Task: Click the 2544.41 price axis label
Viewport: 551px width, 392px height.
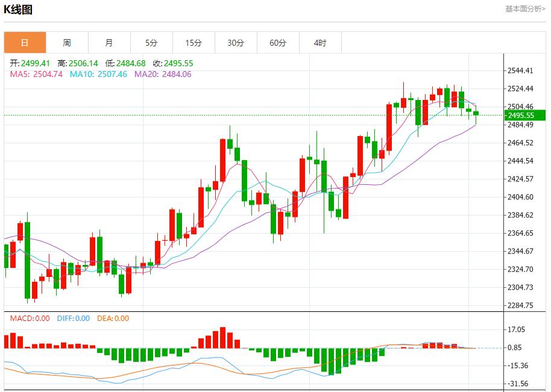Action: coord(521,70)
